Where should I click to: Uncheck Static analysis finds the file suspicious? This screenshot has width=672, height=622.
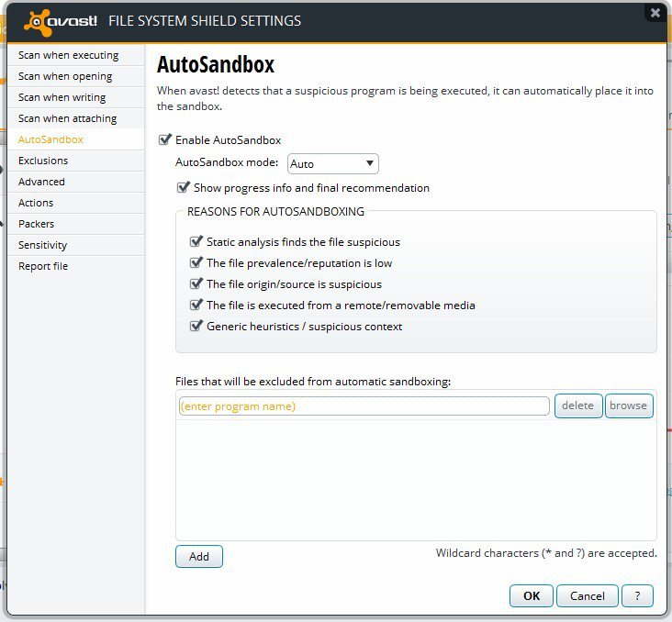coord(196,241)
